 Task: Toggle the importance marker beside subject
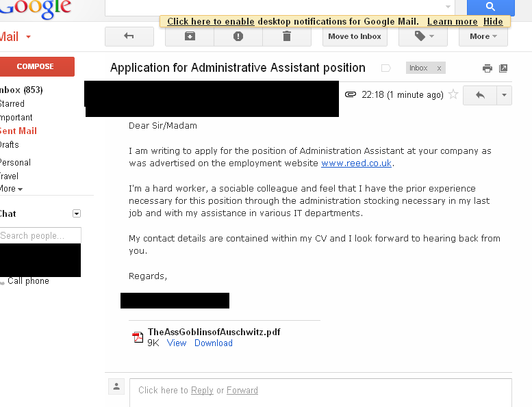point(385,68)
